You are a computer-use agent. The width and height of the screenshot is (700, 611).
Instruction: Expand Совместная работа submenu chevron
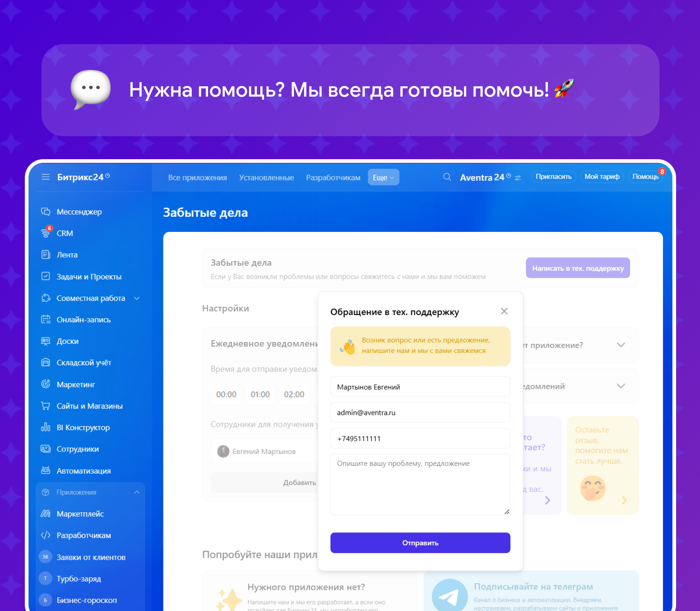pos(137,298)
